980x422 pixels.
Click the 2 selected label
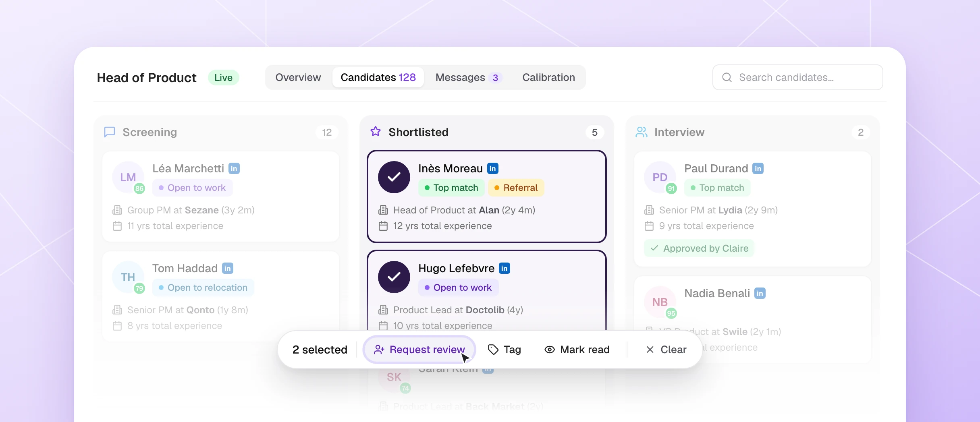(320, 350)
